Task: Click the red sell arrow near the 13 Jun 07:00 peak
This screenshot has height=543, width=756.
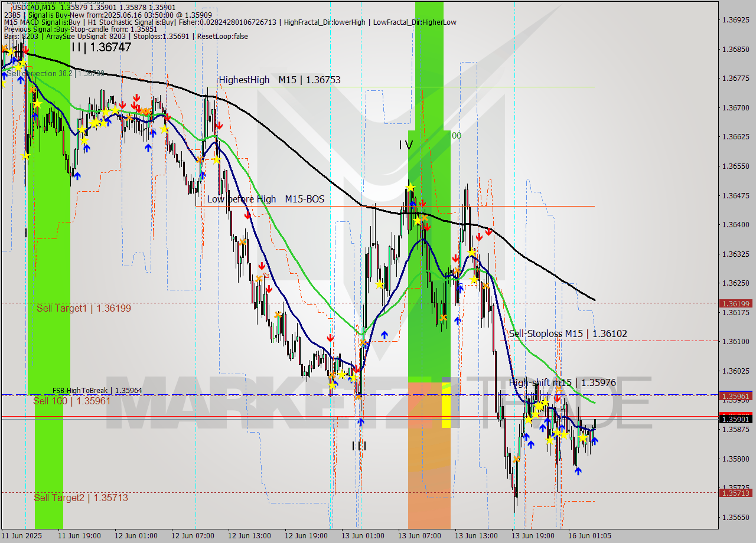Action: (423, 202)
